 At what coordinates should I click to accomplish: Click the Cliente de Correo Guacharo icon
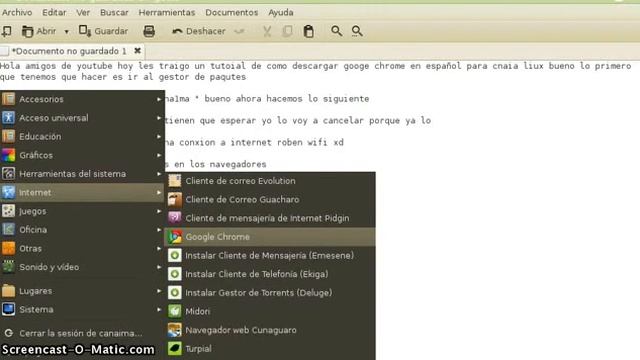175,199
